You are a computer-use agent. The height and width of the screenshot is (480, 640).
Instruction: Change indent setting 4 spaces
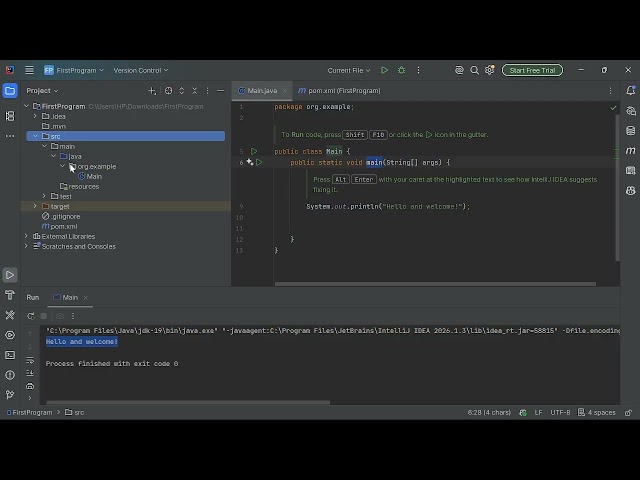597,413
